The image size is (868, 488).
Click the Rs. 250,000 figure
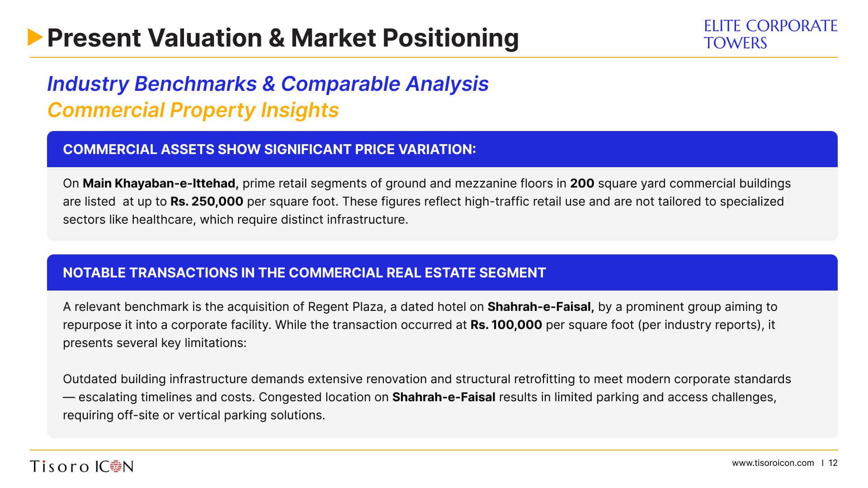pyautogui.click(x=207, y=202)
